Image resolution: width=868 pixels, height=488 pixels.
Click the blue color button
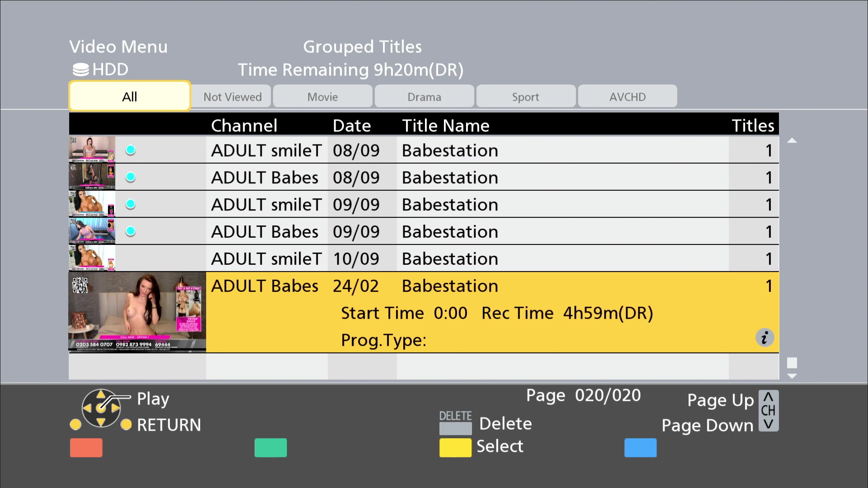click(640, 447)
